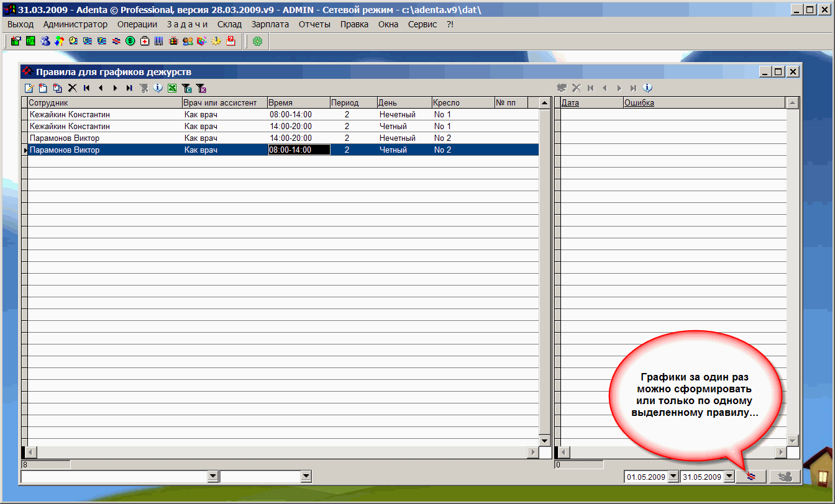835x504 pixels.
Task: Click the green clover icon
Action: 257,42
